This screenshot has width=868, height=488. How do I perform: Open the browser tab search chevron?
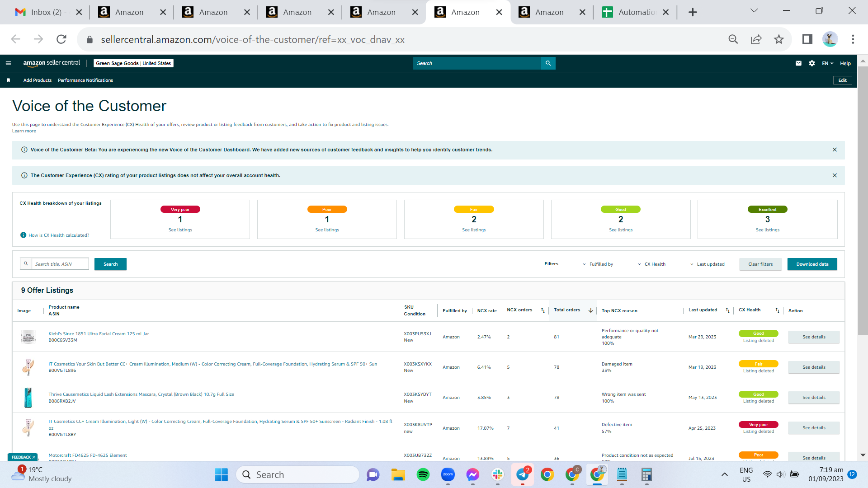pyautogui.click(x=754, y=11)
